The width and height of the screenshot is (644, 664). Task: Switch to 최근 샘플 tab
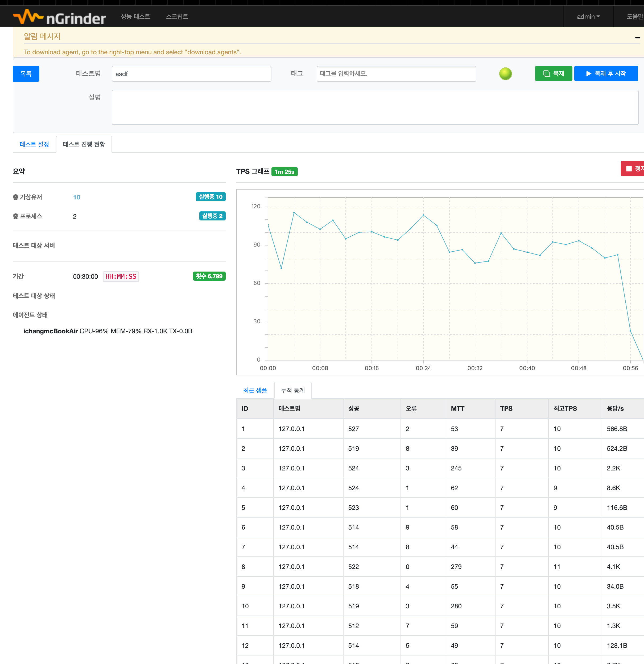(255, 390)
